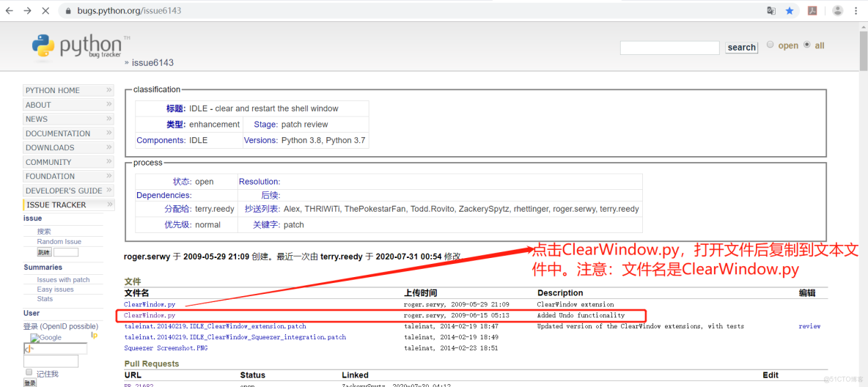The height and width of the screenshot is (387, 868).
Task: Click the 标题 title label link
Action: point(176,108)
